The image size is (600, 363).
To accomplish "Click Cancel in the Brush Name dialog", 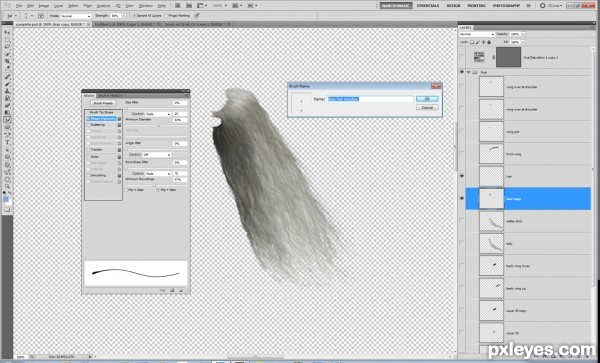I will pos(427,107).
